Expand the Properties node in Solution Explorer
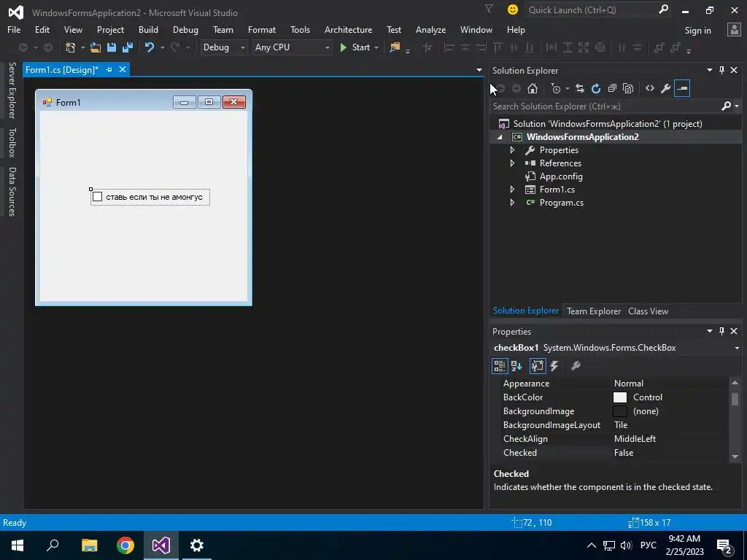Screen dimensions: 747x560 (512, 150)
